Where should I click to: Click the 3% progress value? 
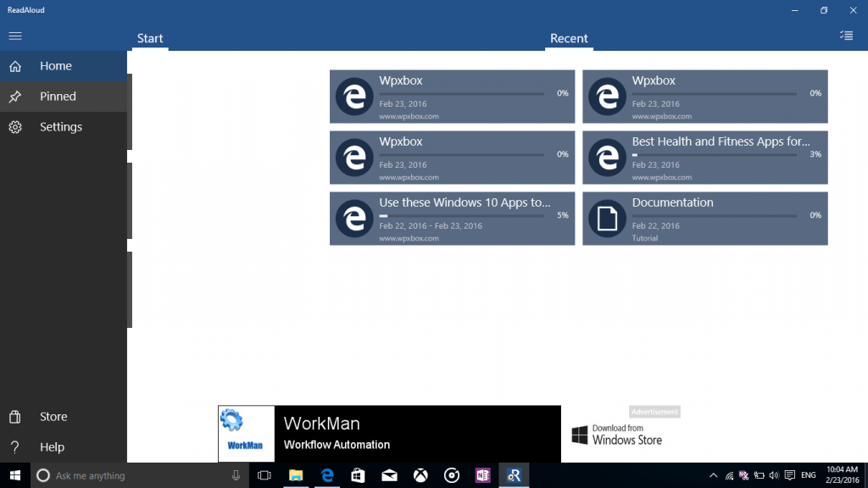[815, 154]
